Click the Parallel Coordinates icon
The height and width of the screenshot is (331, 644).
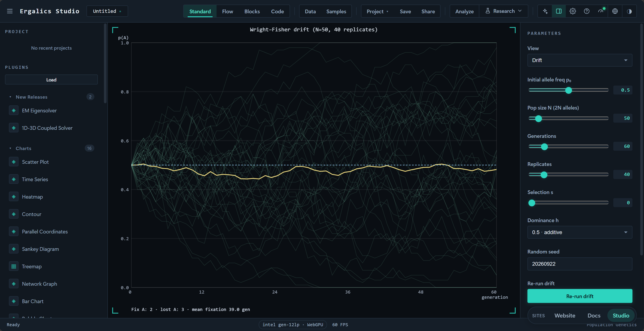[x=14, y=231]
